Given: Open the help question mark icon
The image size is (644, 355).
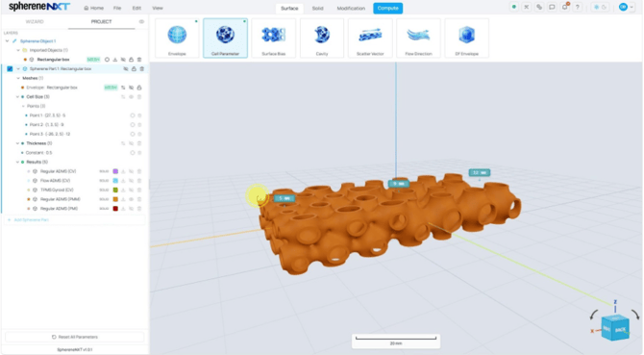Looking at the screenshot, I should pyautogui.click(x=578, y=8).
